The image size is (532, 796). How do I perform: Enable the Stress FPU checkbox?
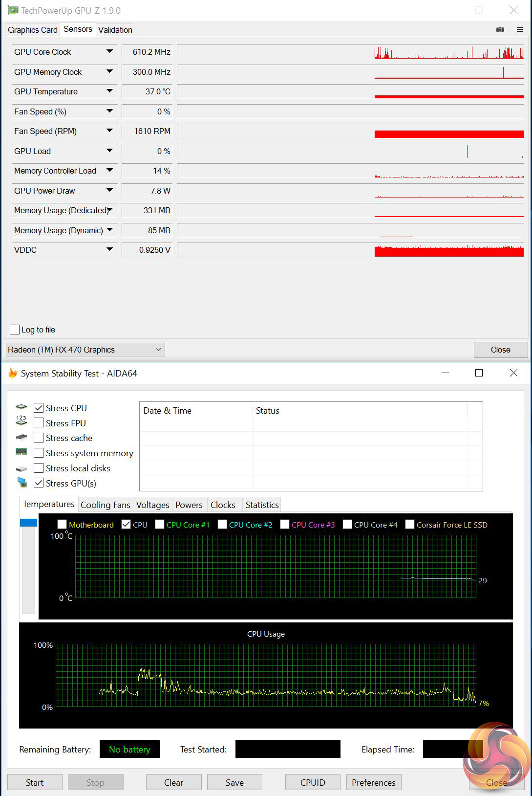coord(39,423)
